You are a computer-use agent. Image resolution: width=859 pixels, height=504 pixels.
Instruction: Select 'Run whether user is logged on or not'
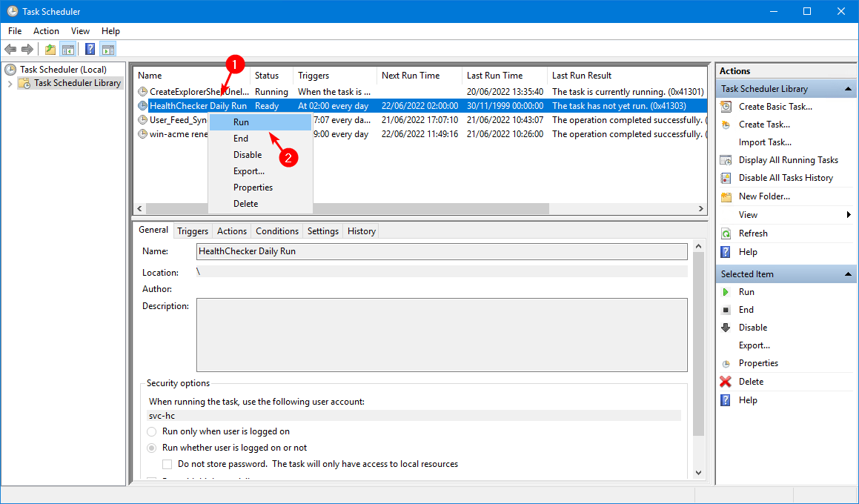[152, 448]
